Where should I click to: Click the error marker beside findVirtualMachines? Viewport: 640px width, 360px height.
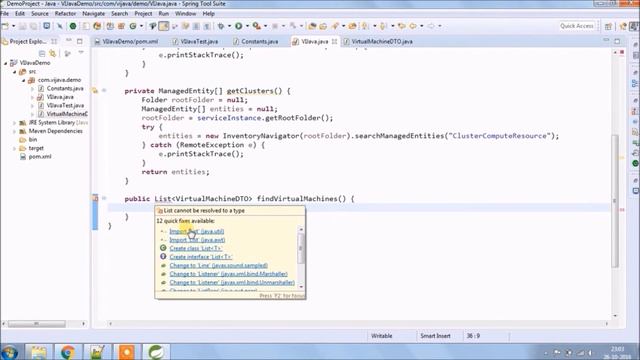[95, 198]
